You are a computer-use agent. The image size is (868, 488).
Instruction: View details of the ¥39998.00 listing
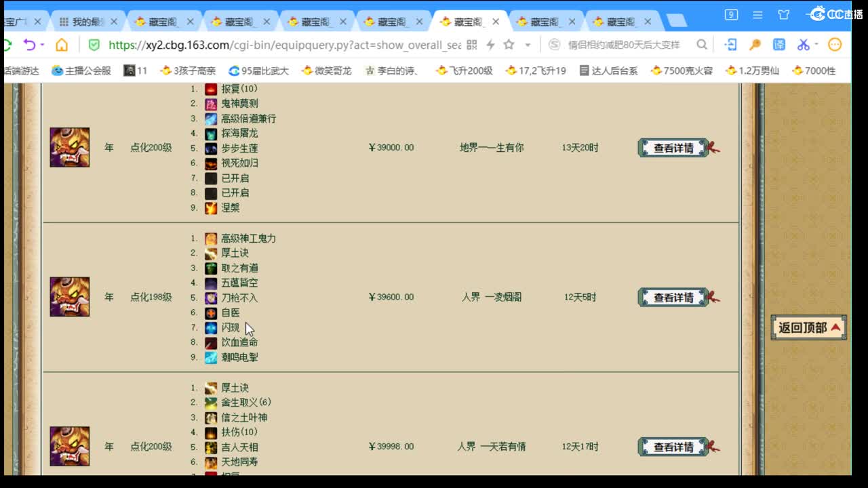point(673,447)
